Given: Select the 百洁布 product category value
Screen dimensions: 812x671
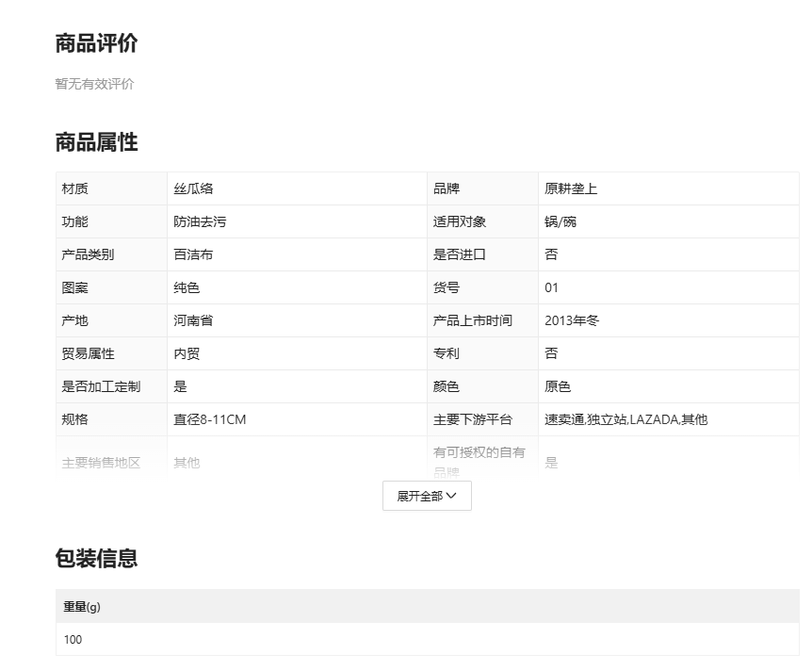Looking at the screenshot, I should click(193, 254).
